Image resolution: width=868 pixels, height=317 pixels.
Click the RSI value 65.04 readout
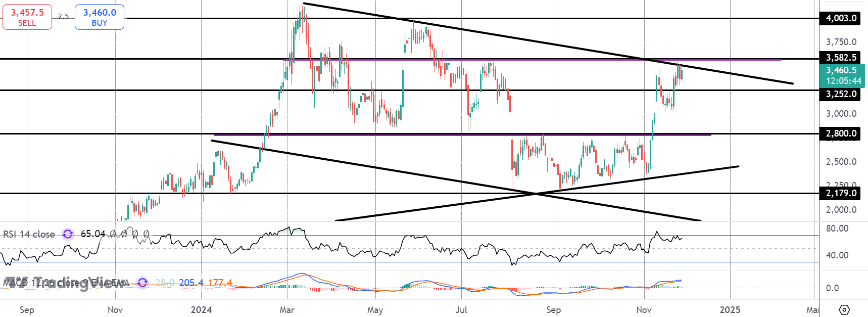[93, 234]
